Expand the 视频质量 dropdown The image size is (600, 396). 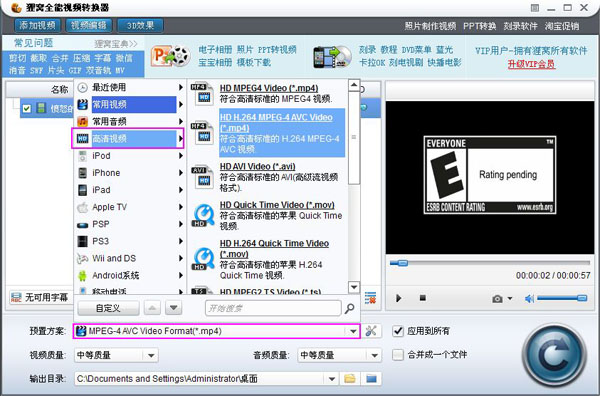151,355
